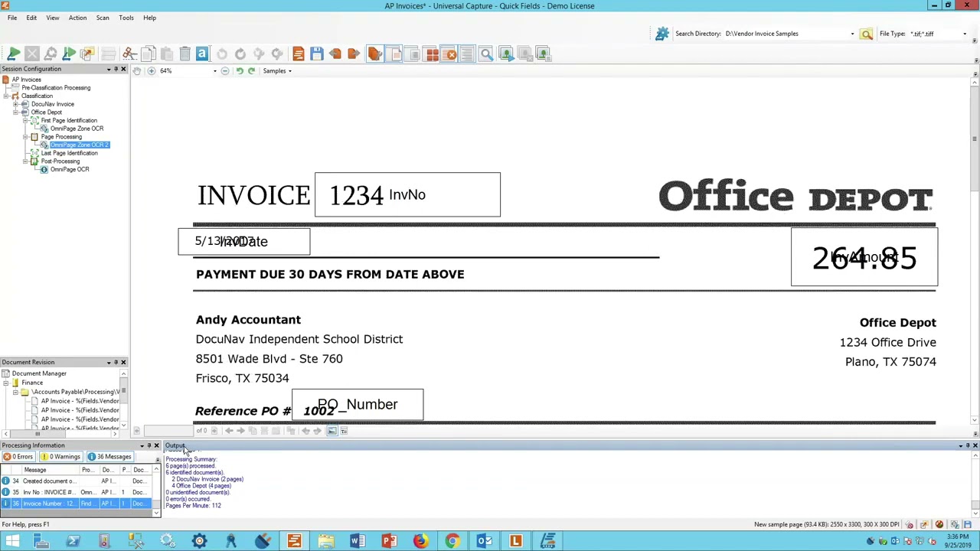Click the search directory browse icon

(x=866, y=34)
